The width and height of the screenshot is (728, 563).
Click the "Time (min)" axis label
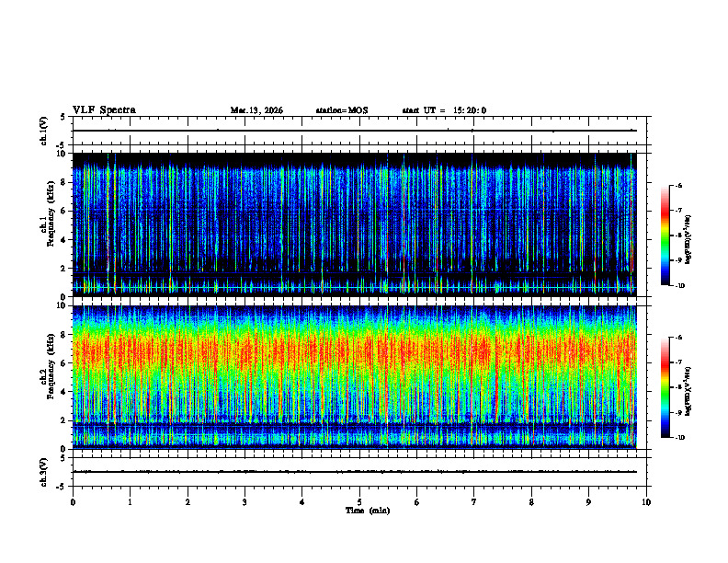pyautogui.click(x=368, y=511)
